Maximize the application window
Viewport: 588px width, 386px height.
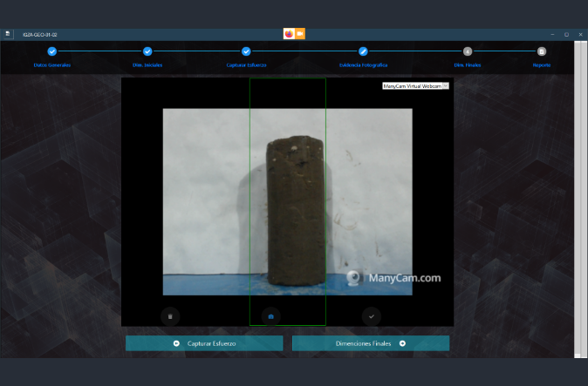pos(566,34)
